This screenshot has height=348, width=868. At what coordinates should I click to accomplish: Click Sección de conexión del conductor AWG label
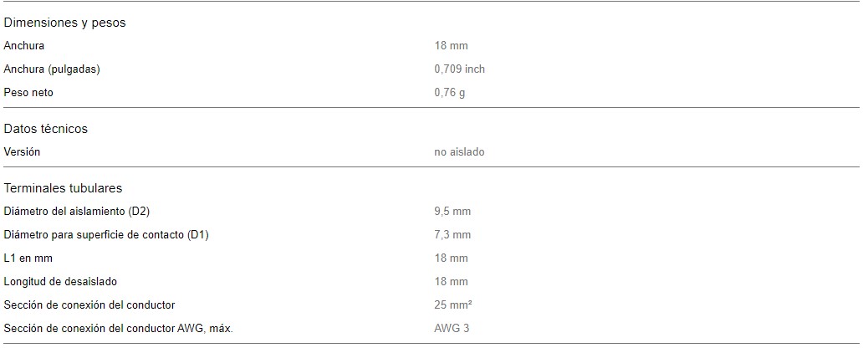tap(119, 328)
